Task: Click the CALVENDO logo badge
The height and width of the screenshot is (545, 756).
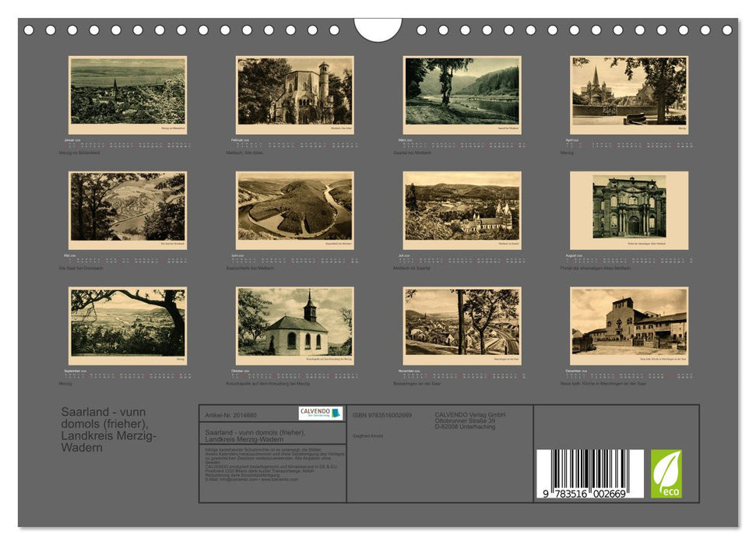Action: click(x=320, y=413)
